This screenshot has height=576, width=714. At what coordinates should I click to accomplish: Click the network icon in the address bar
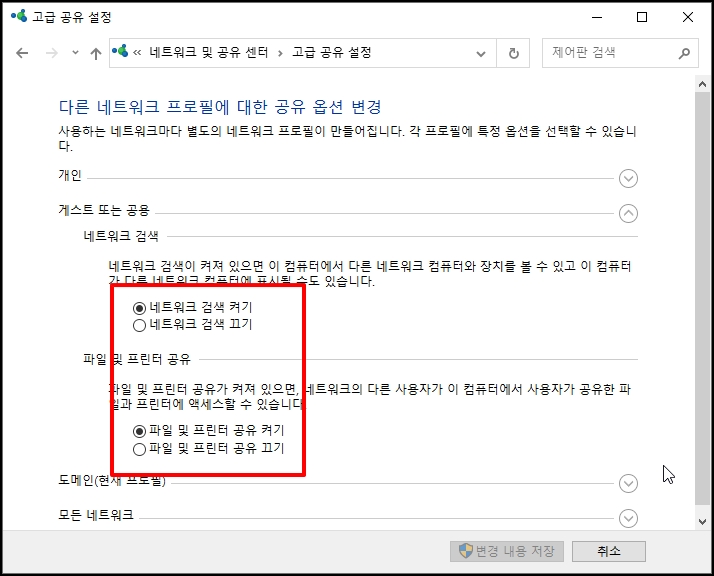(120, 51)
